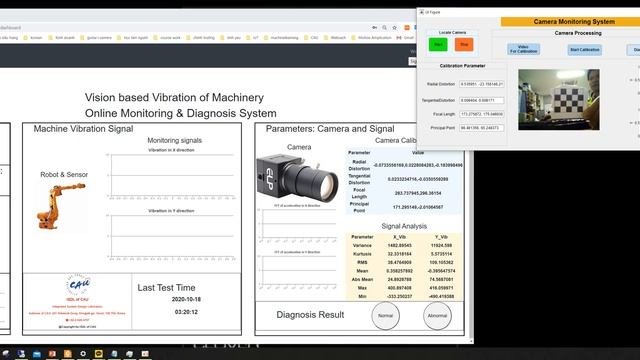Click the browser bookmark star icon

coord(394,28)
